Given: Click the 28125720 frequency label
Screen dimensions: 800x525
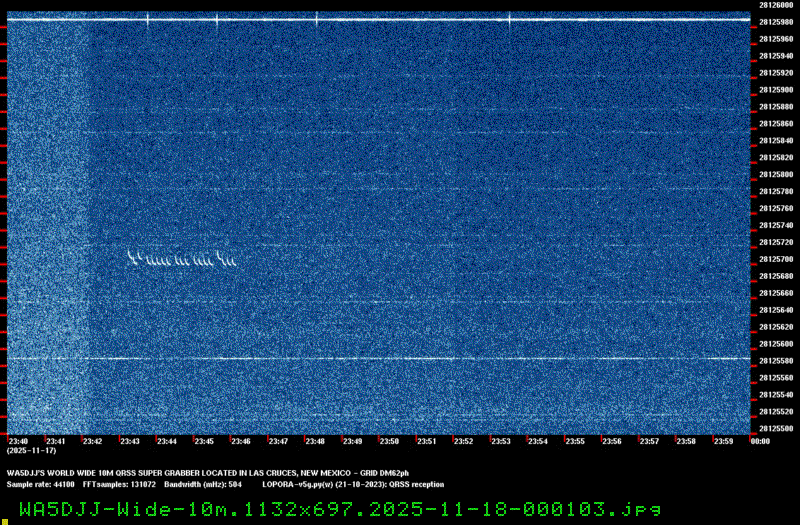Looking at the screenshot, I should [776, 242].
